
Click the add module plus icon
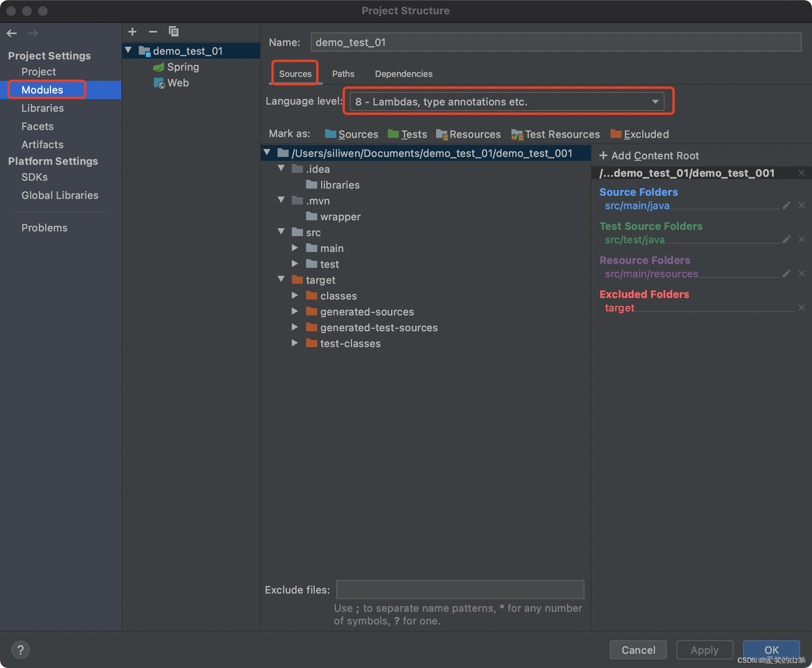pos(132,32)
